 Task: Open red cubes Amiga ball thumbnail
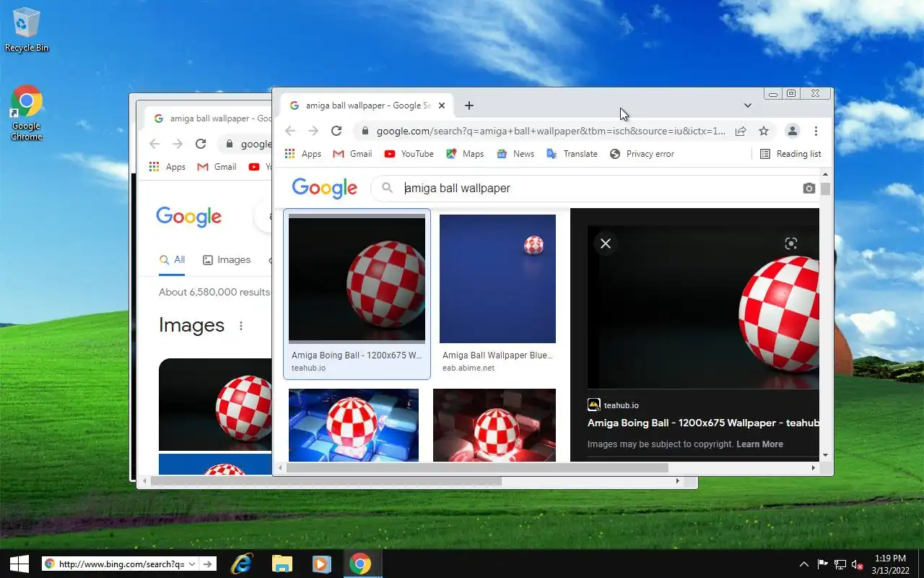(494, 426)
